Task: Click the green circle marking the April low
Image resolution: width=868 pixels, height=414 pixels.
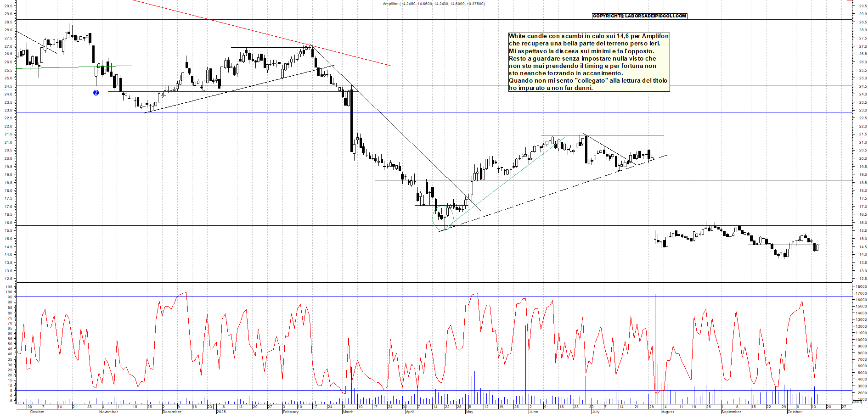Action: pos(443,219)
